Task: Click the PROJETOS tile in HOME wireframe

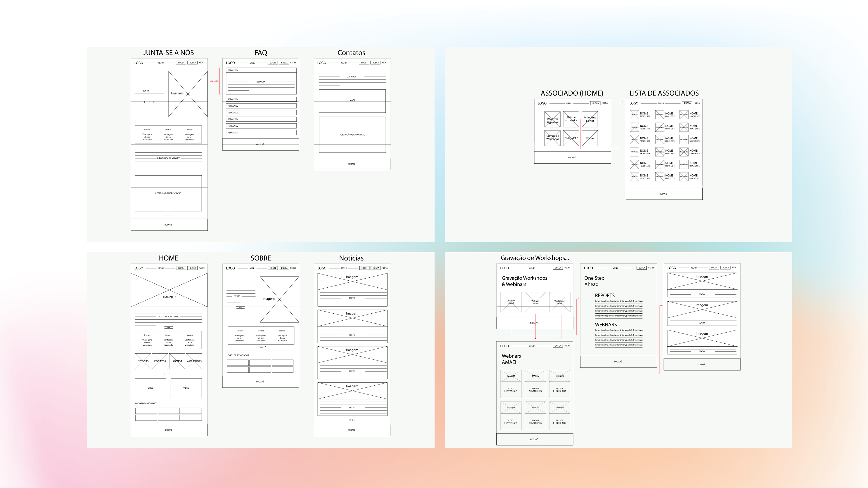Action: click(160, 361)
